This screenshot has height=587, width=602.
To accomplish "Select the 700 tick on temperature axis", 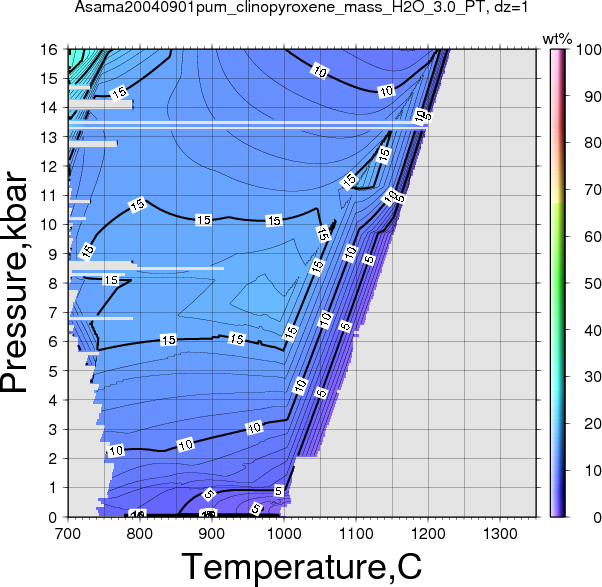I will click(68, 534).
